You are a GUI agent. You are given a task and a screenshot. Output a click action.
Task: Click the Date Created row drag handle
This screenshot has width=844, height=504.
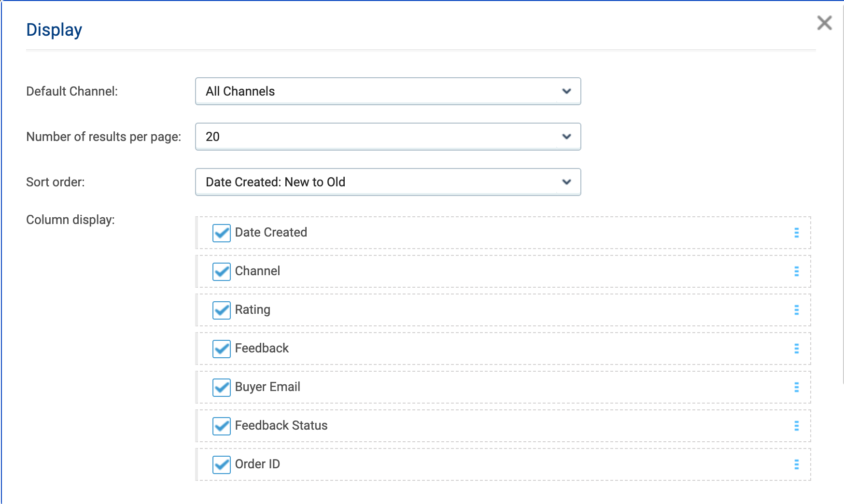tap(797, 233)
